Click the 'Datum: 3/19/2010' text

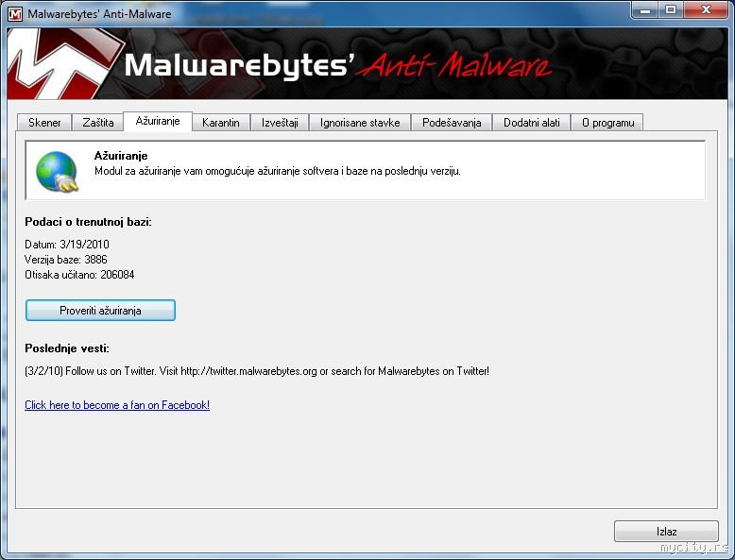(67, 245)
